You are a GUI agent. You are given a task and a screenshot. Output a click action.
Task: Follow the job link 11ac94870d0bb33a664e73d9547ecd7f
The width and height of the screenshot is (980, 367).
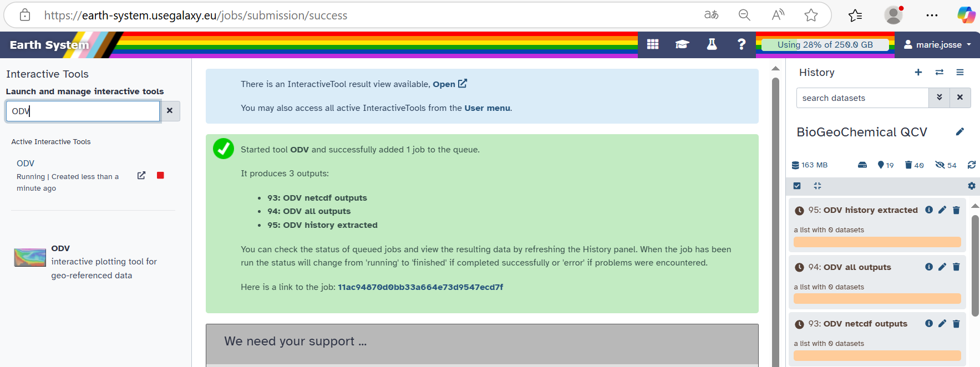click(420, 287)
